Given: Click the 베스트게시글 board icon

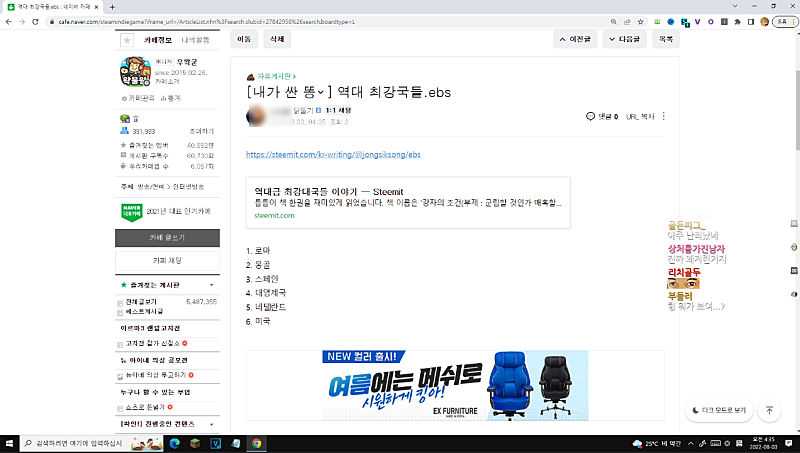Looking at the screenshot, I should 120,312.
